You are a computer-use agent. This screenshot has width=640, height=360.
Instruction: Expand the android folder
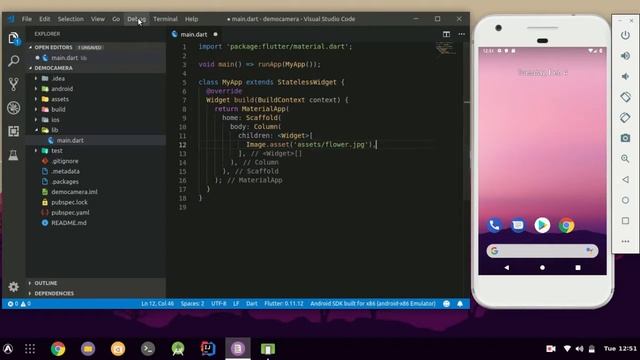pos(36,89)
